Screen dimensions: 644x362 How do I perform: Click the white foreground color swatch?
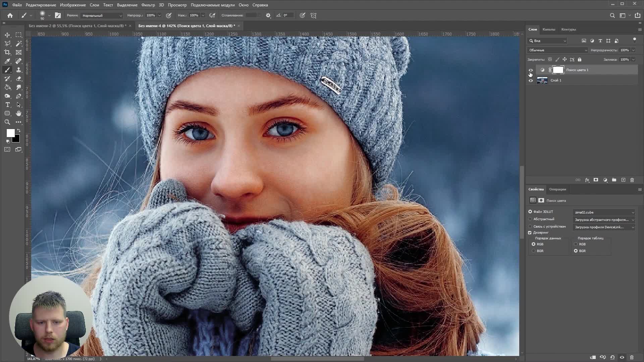point(10,133)
